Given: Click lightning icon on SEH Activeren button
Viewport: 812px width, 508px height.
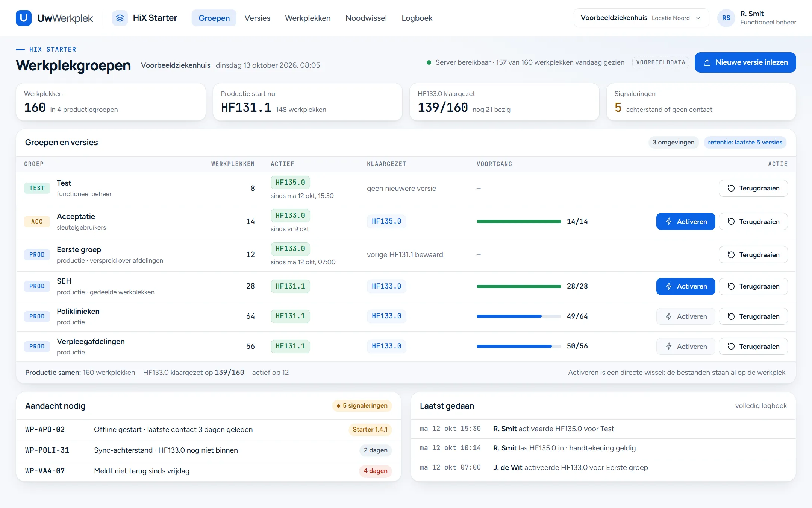Looking at the screenshot, I should point(668,286).
